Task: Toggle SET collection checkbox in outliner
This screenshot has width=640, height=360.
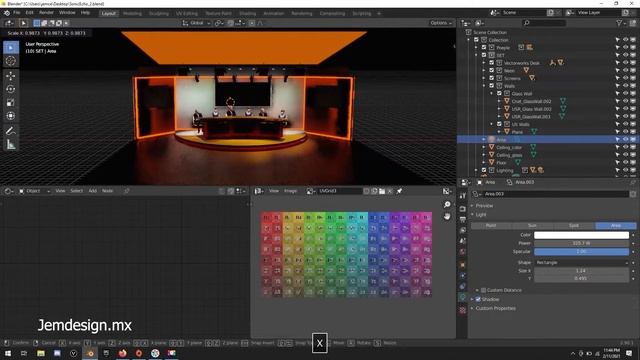Action: pyautogui.click(x=484, y=55)
